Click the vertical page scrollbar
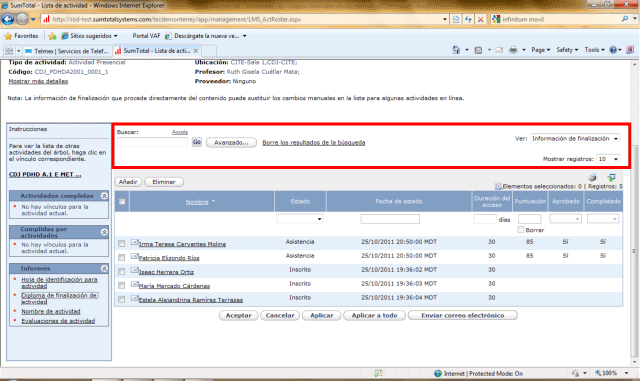 [x=635, y=212]
